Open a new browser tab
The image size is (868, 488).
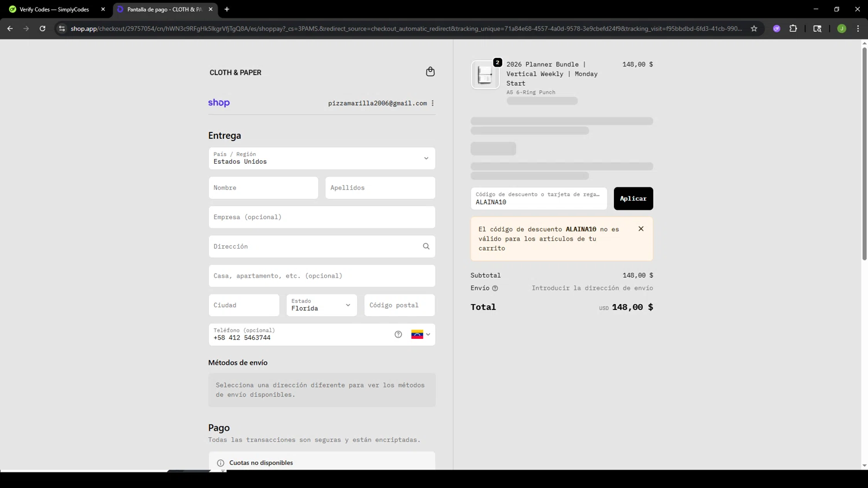(x=227, y=9)
